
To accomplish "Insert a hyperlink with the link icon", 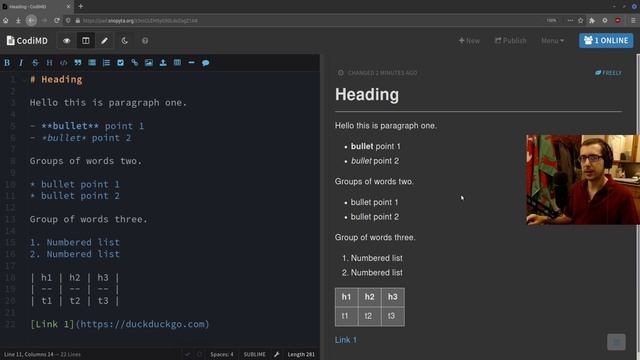I will click(135, 62).
